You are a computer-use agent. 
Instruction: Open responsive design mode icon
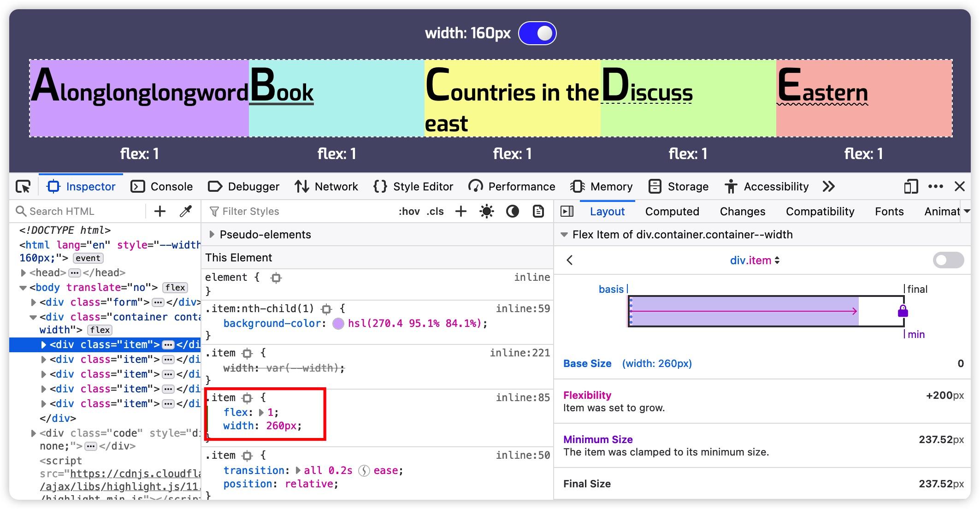pyautogui.click(x=910, y=187)
